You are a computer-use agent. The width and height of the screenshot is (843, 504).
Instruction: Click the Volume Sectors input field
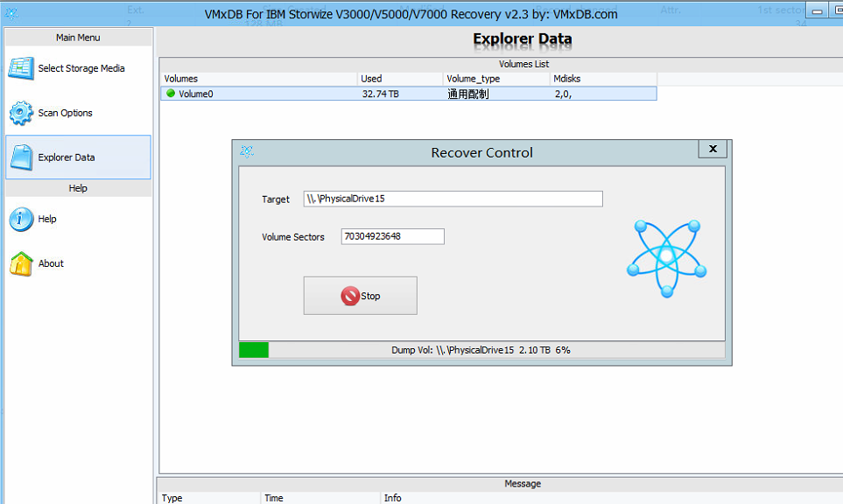coord(392,236)
